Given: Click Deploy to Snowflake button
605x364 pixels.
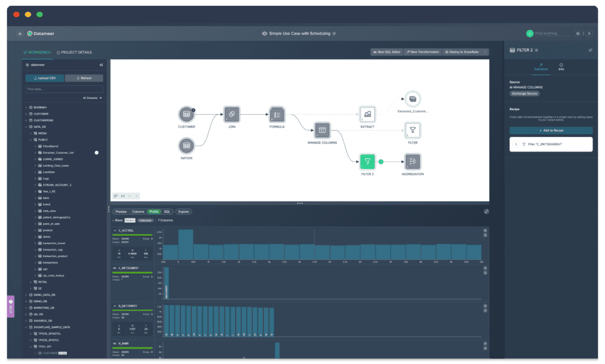Looking at the screenshot, I should (462, 52).
